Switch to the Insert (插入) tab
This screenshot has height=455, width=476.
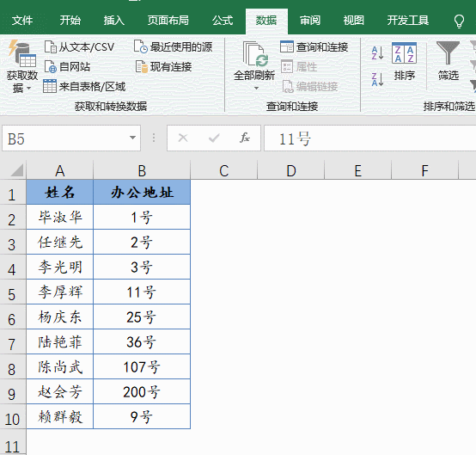tap(113, 21)
